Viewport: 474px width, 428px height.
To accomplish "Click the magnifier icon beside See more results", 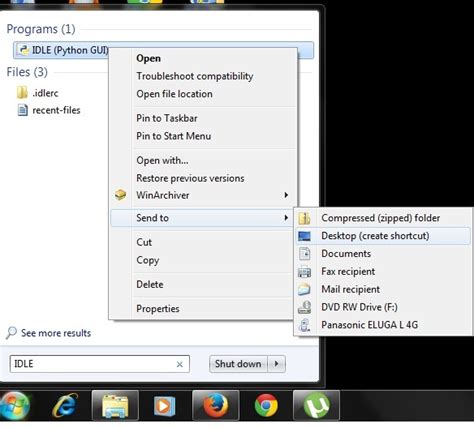I will (11, 333).
